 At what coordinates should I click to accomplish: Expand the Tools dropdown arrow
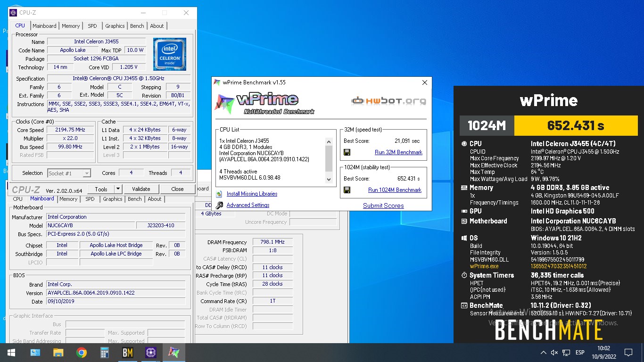click(x=118, y=189)
